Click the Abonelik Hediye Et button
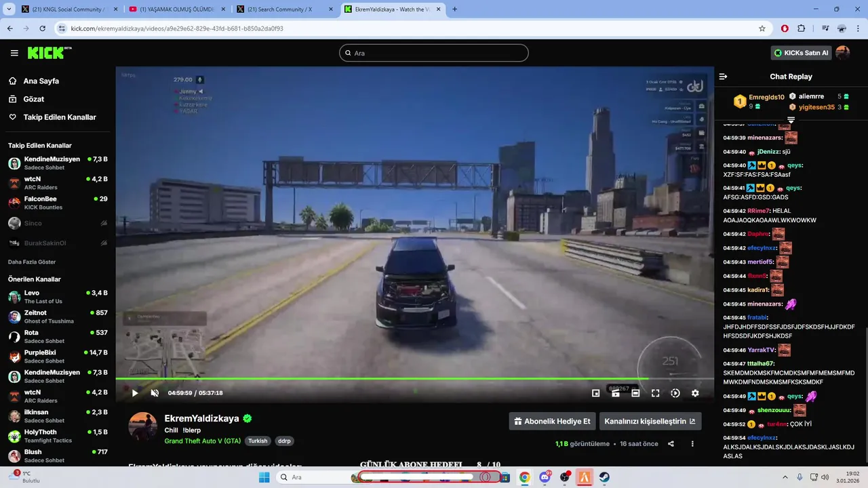 [552, 421]
